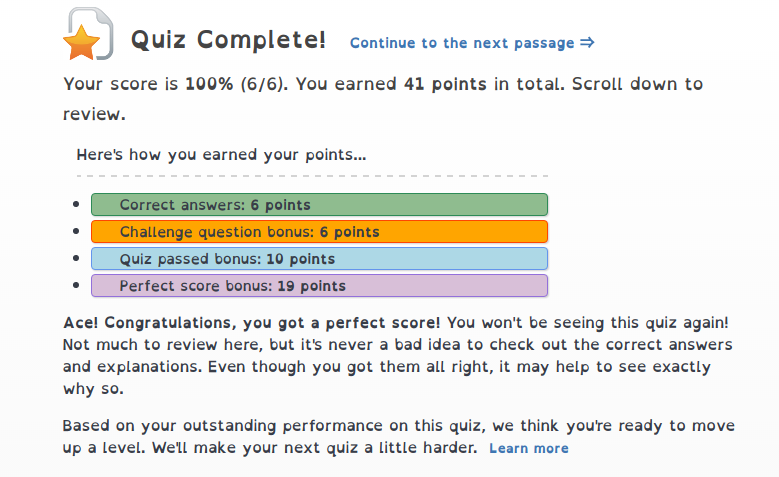This screenshot has width=779, height=477.
Task: Click the 'Ace! Congratulations' bold message
Action: (x=250, y=324)
